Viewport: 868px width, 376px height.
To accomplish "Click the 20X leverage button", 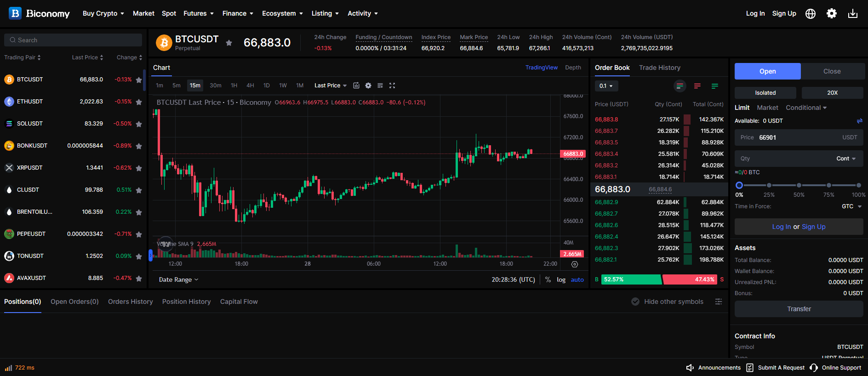I will (833, 93).
